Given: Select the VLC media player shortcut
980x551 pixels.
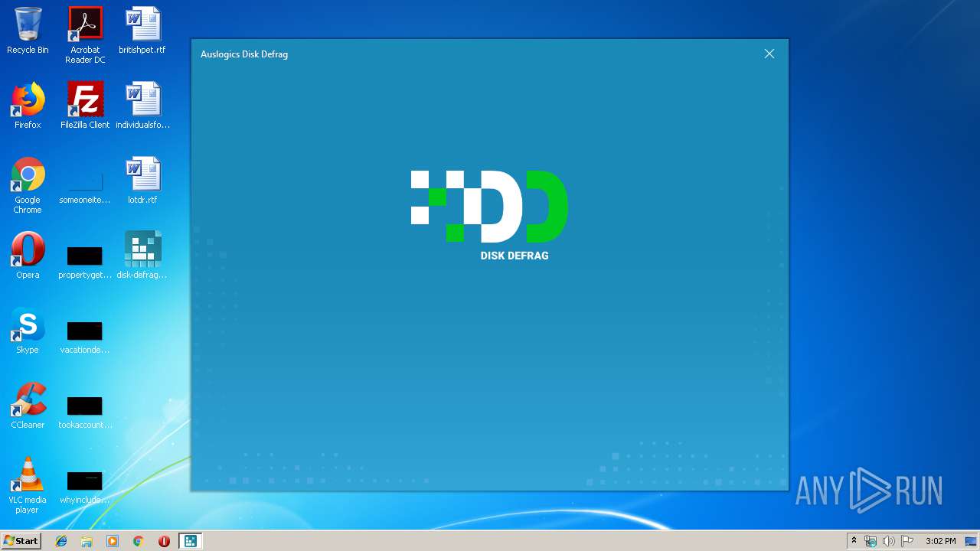Looking at the screenshot, I should (28, 485).
